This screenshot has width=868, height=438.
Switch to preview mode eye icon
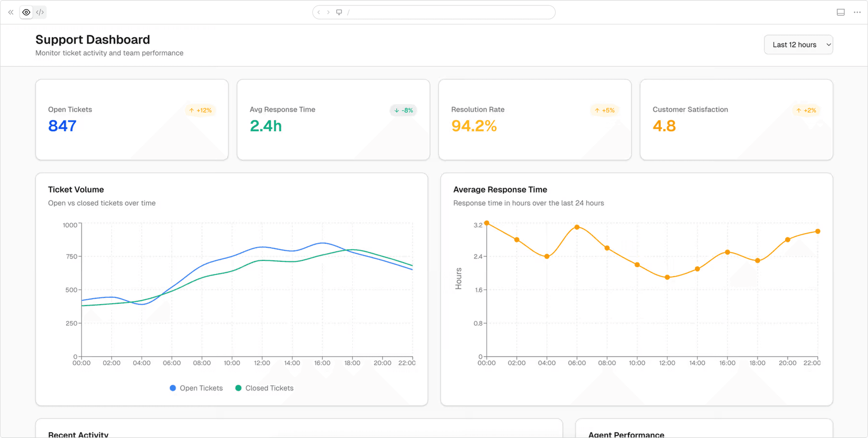[x=27, y=12]
